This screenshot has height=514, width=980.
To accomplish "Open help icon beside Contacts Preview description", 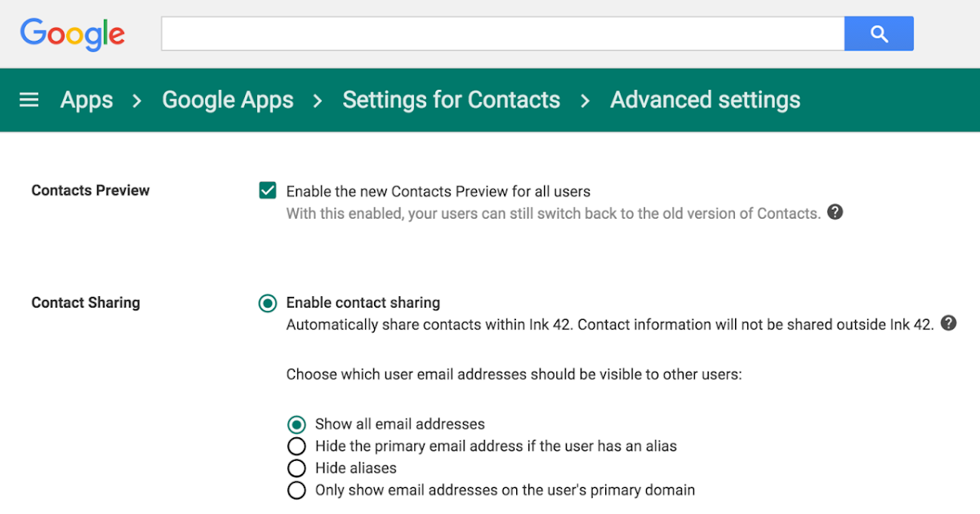I will coord(835,212).
